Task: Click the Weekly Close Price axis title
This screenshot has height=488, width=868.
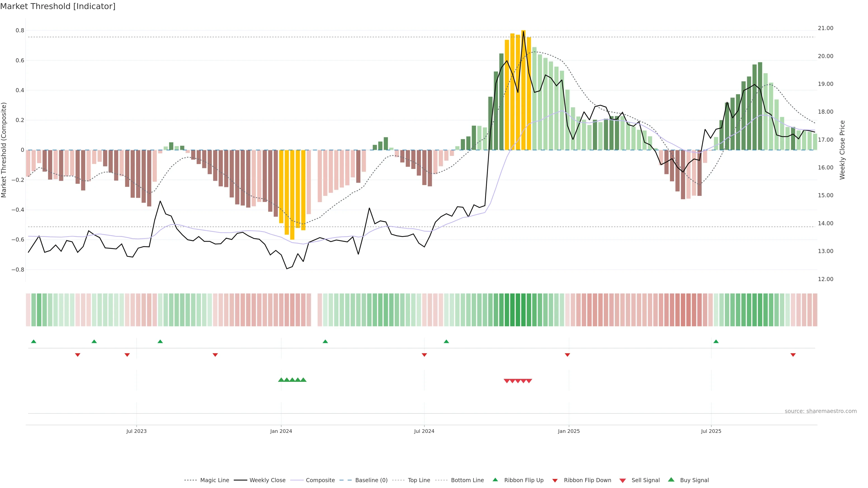Action: coord(842,150)
